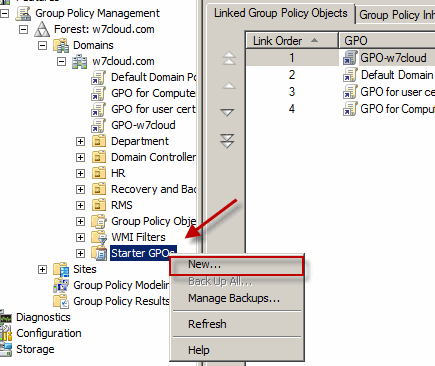Viewport: 435px width, 366px height.
Task: Choose New... from the context menu
Action: [x=237, y=265]
